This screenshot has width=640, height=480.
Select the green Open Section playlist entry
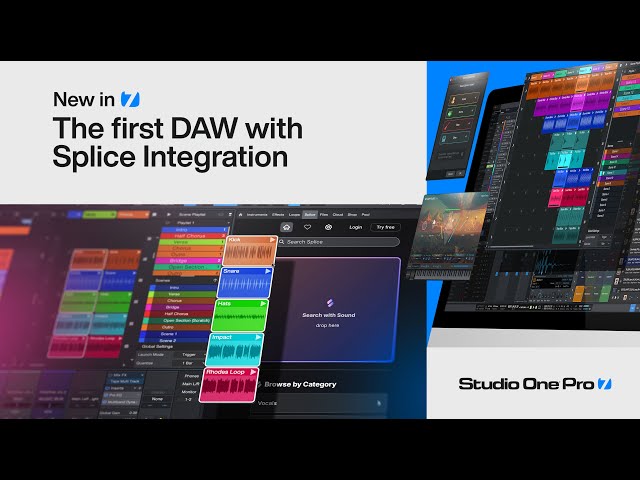click(x=187, y=267)
